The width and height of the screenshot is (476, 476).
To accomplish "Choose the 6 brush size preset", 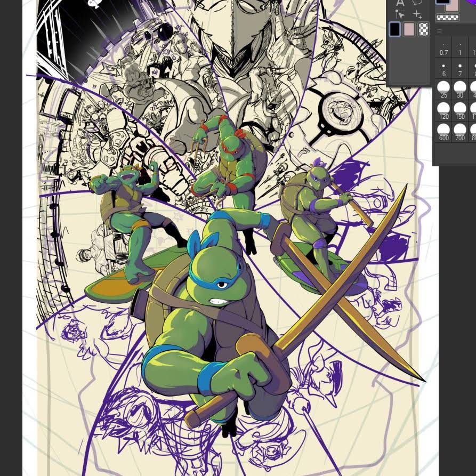I will [443, 69].
